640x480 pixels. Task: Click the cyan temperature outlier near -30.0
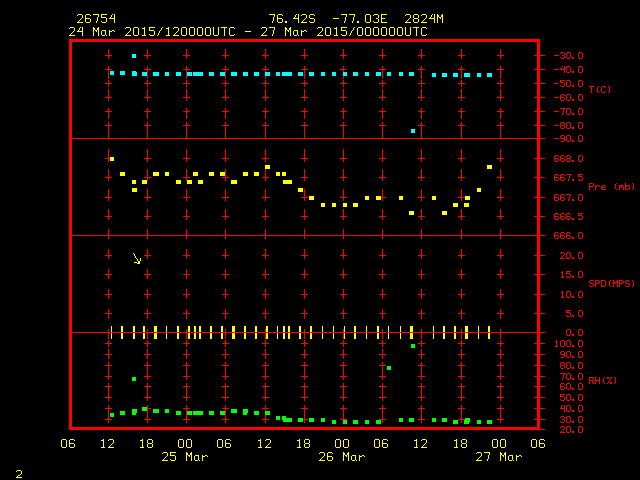pos(134,56)
